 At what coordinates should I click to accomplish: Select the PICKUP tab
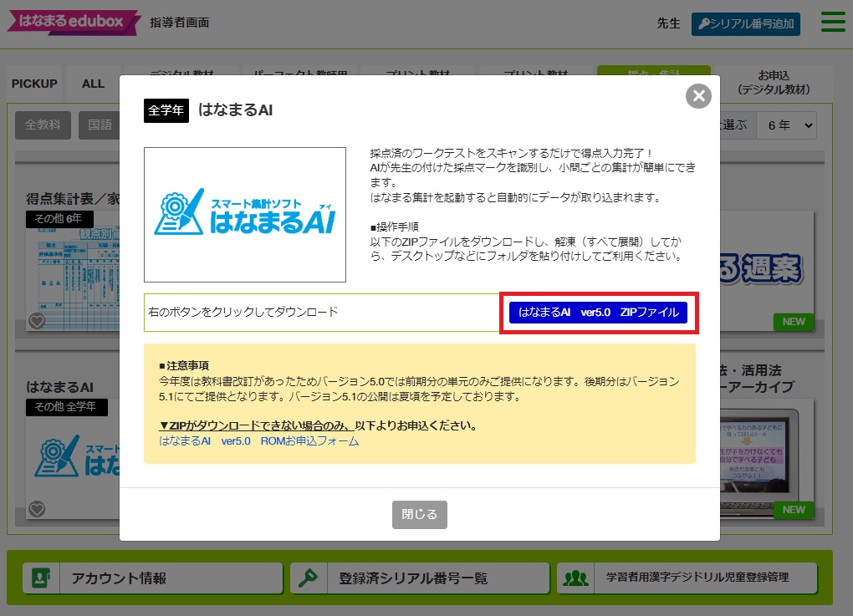34,84
